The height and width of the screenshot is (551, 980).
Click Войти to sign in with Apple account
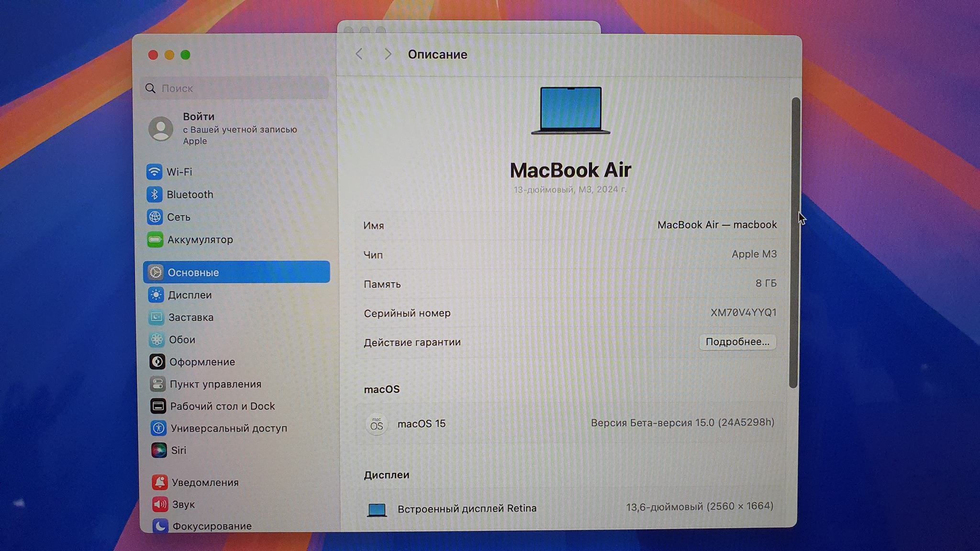199,117
